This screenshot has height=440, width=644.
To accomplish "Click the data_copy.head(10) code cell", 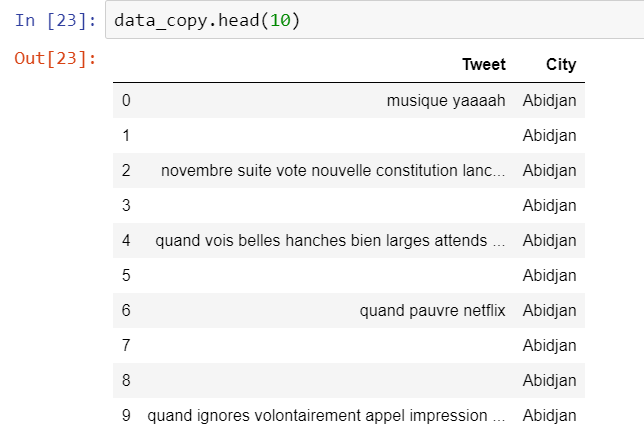I will [370, 21].
